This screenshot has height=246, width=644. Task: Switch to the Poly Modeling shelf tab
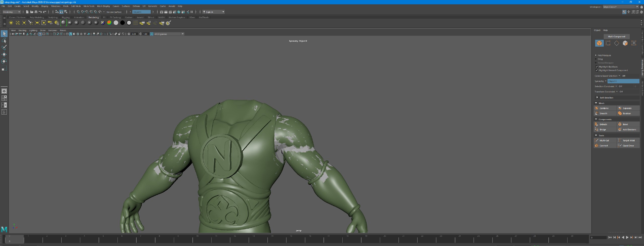(37, 17)
